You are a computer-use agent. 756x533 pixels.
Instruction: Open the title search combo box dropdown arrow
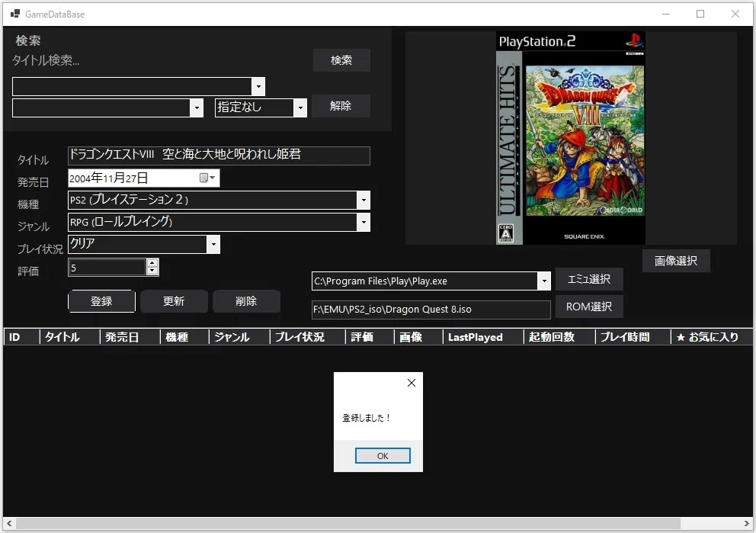pos(258,87)
